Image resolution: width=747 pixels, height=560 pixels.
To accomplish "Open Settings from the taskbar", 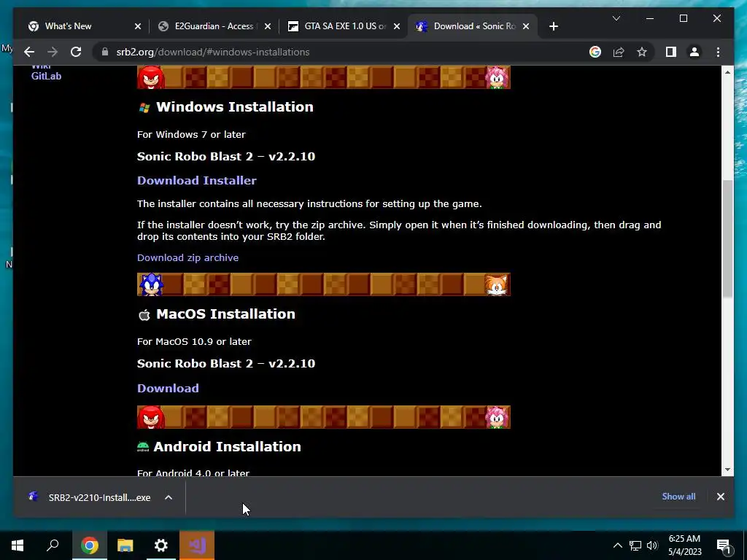I will (x=161, y=545).
